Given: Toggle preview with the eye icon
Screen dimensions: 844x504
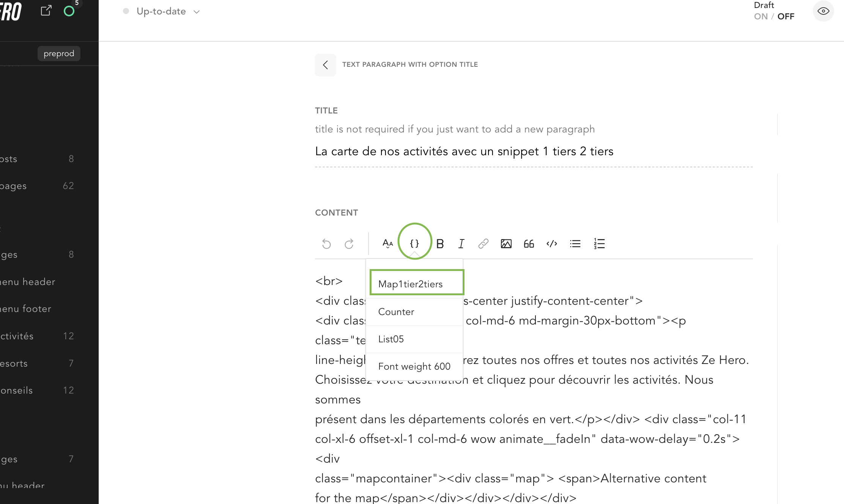Looking at the screenshot, I should click(823, 11).
